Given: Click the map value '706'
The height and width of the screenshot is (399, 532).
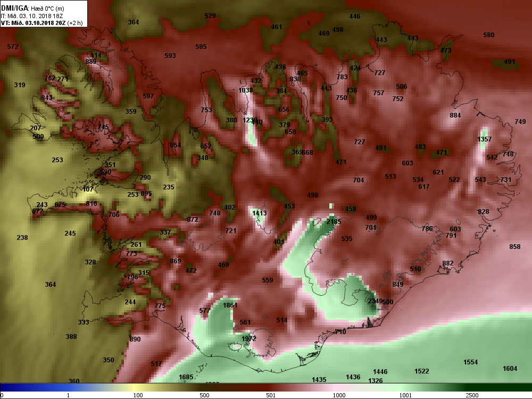Looking at the screenshot, I should pos(114,215).
